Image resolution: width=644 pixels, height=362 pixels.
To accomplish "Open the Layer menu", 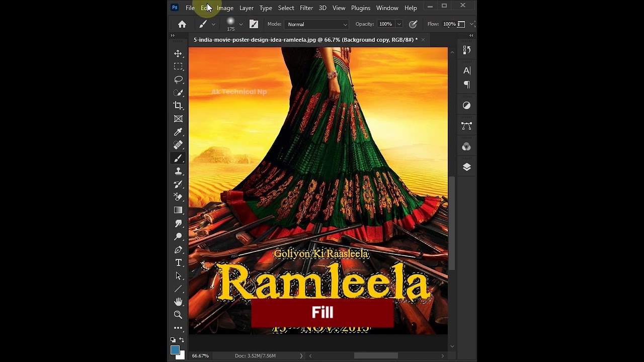I will [x=247, y=8].
